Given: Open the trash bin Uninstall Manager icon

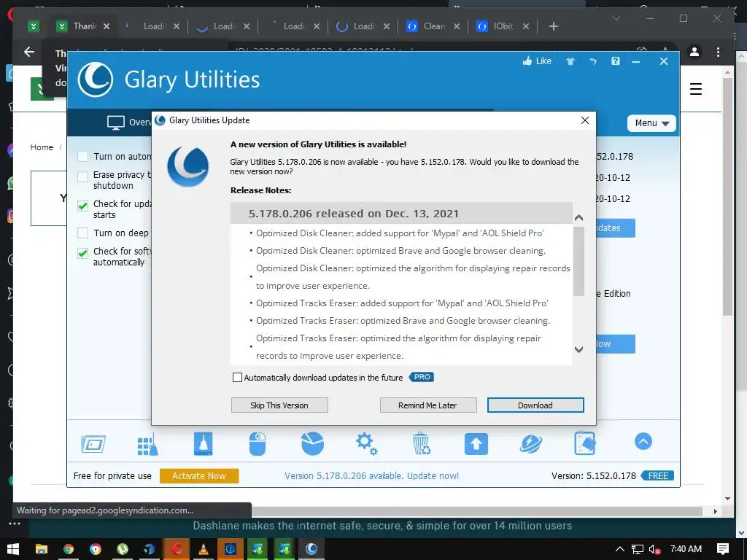Looking at the screenshot, I should 422,443.
